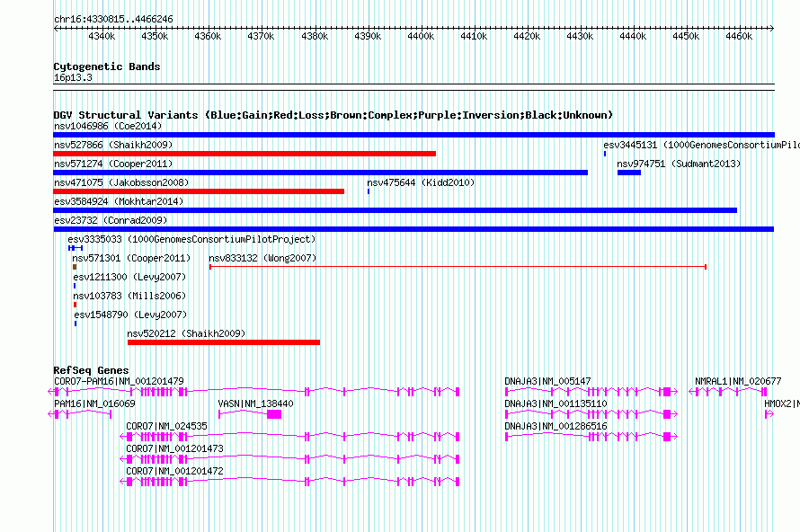Viewport: 800px width, 532px height.
Task: Open the esv3584924 (Mokhtar2014) label
Action: coord(119,201)
